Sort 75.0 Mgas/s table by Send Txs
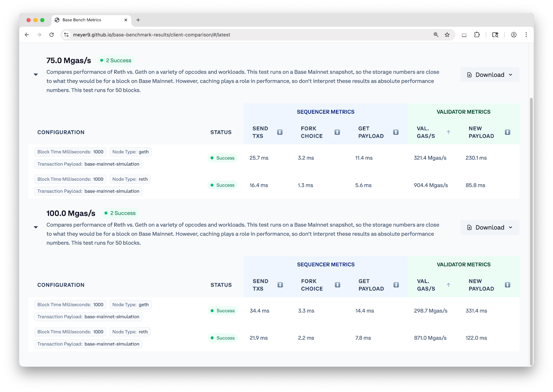 tap(280, 132)
